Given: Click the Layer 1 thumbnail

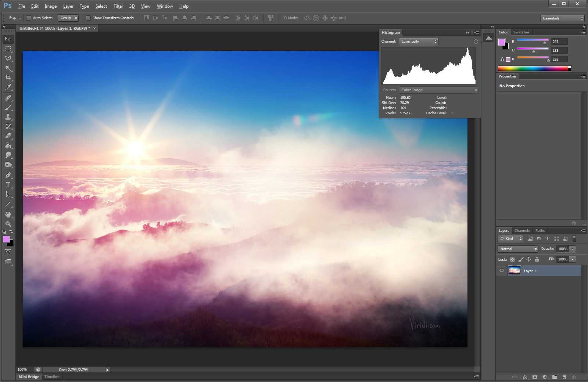Looking at the screenshot, I should click(x=514, y=271).
